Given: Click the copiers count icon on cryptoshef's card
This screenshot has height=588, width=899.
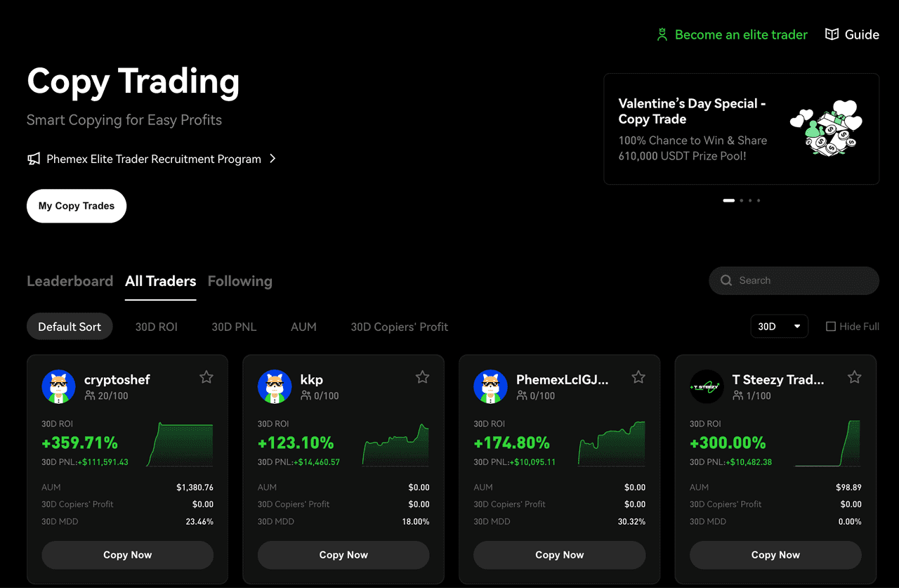Looking at the screenshot, I should point(88,395).
